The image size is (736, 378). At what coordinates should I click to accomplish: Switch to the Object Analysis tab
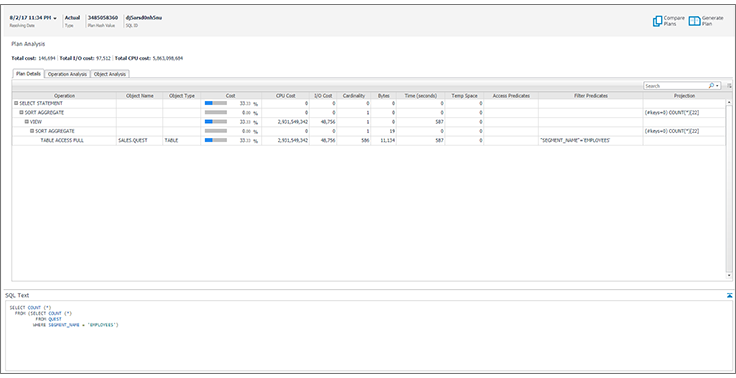(x=110, y=74)
